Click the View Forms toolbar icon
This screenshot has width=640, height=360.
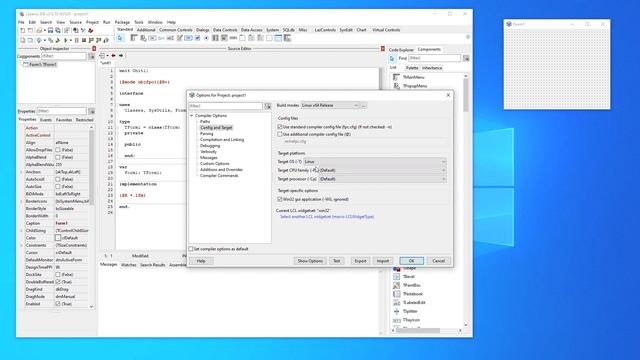(29, 40)
